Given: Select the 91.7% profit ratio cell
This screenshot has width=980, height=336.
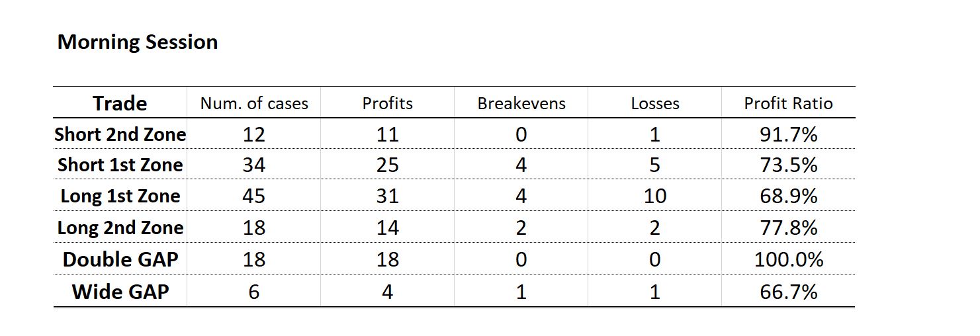Looking at the screenshot, I should pos(788,134).
